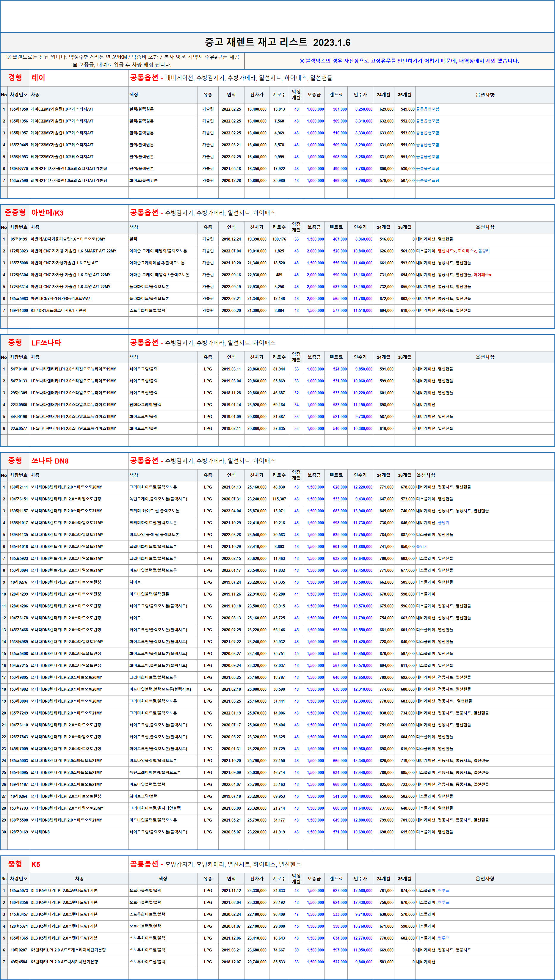This screenshot has width=555, height=980.
Task: Select plate number 165호7249
Action: click(x=19, y=713)
